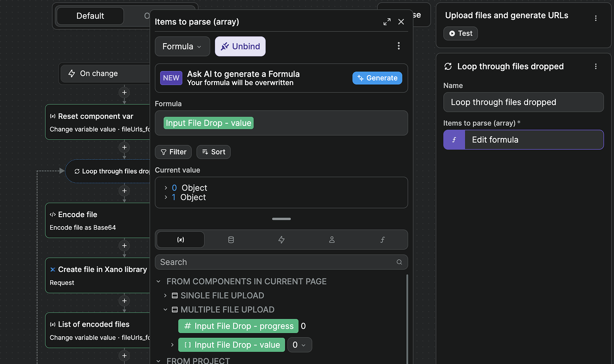This screenshot has width=614, height=364.
Task: Expand the SINGLE FILE UPLOAD section
Action: point(166,295)
